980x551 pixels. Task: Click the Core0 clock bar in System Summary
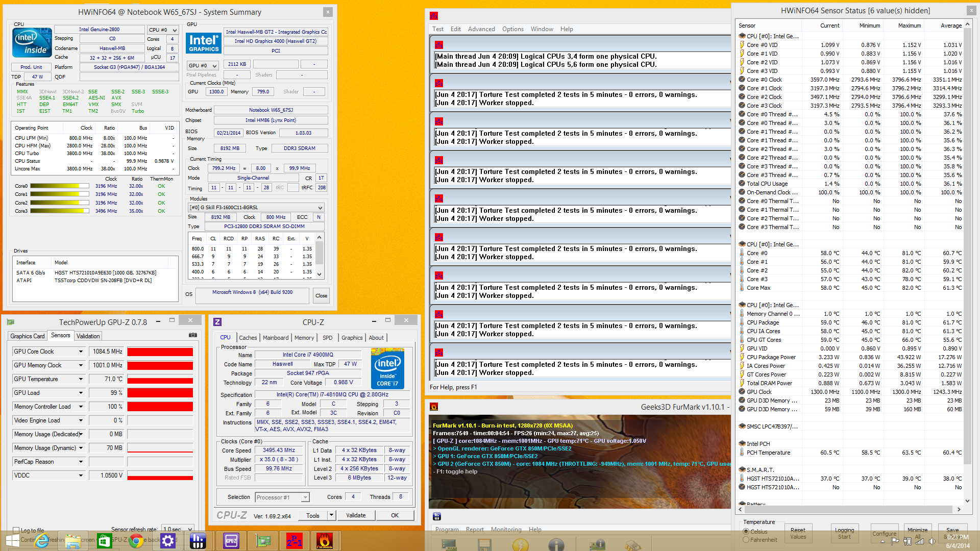tap(60, 186)
